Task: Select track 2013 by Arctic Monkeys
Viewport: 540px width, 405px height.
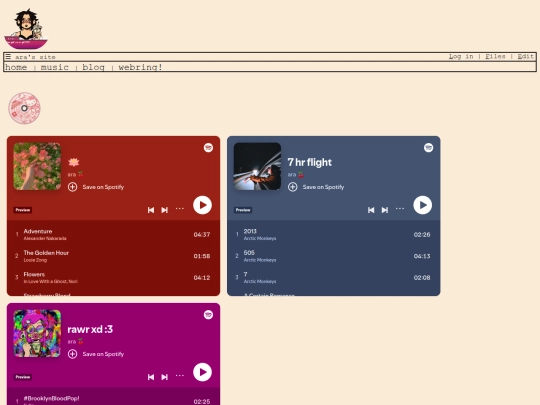Action: (x=333, y=235)
